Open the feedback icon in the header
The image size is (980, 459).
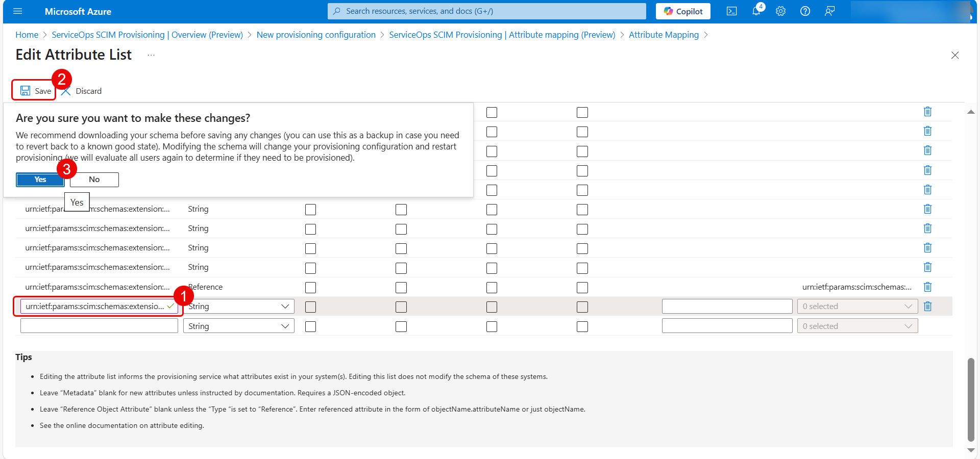coord(829,11)
